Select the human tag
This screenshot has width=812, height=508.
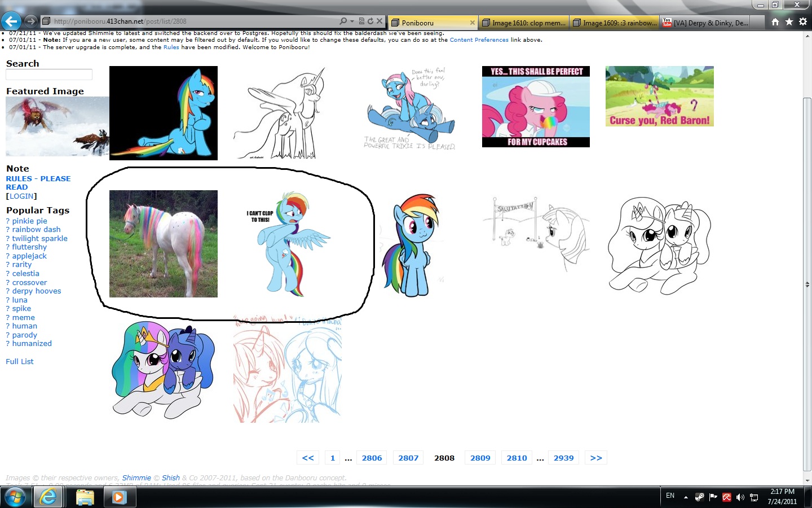(24, 326)
